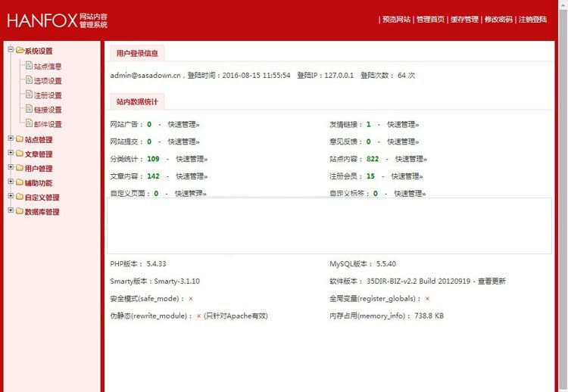Click the HANFOX logo
Viewport: 568px width, 392px height.
(58, 20)
